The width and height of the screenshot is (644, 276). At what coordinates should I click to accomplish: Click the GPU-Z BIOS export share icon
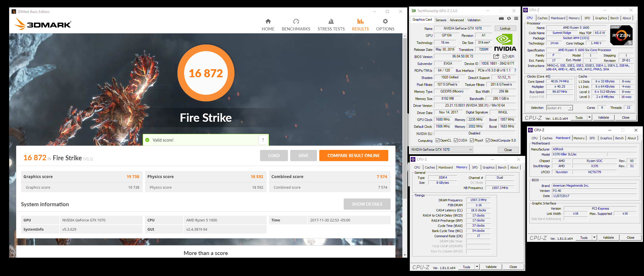pyautogui.click(x=496, y=56)
